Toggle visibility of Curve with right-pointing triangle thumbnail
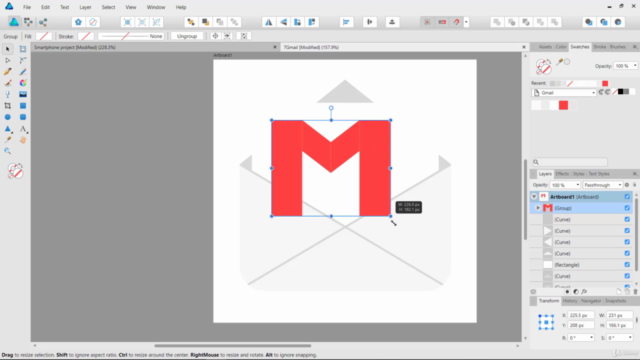This screenshot has width=640, height=360. coord(627,231)
